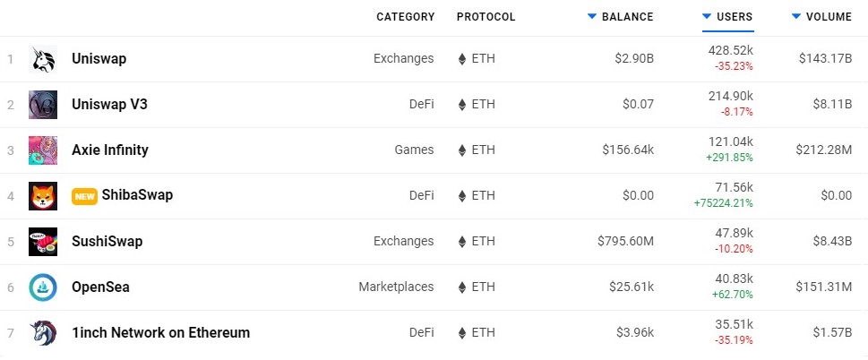Click the Games category label
868x360 pixels.
coord(414,150)
